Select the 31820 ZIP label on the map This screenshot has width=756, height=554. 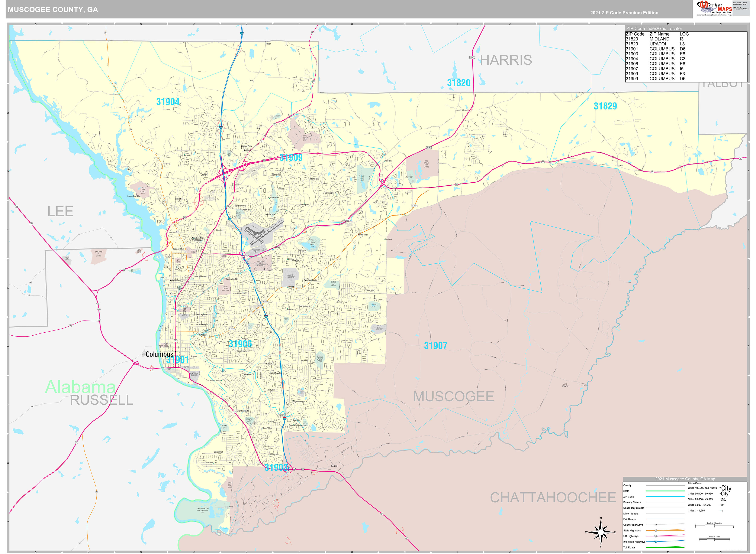pos(458,83)
